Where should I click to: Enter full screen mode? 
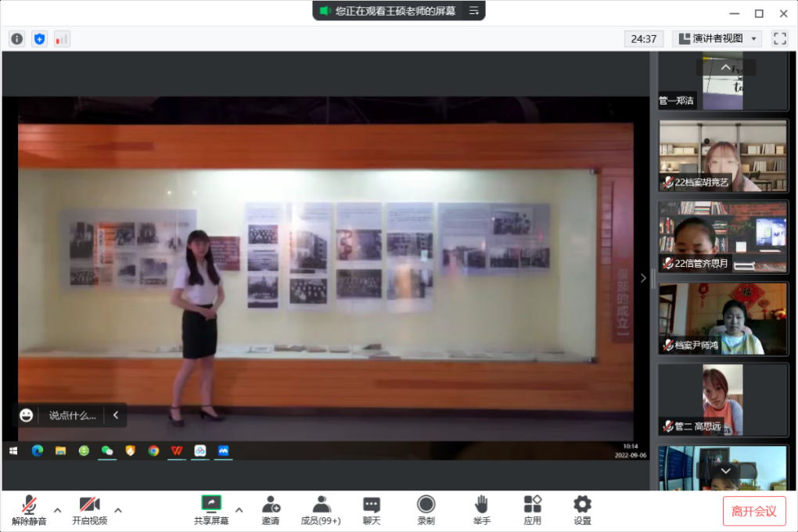pyautogui.click(x=779, y=38)
